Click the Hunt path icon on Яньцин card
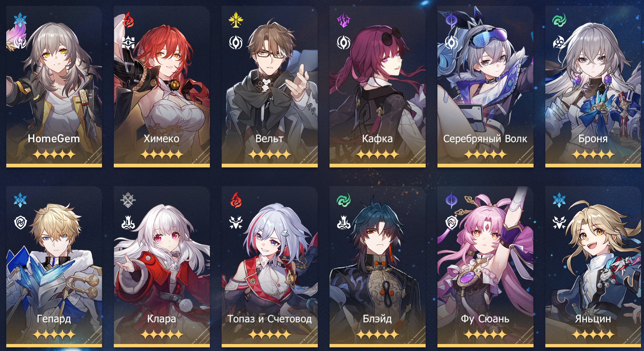This screenshot has height=351, width=644. (x=559, y=222)
